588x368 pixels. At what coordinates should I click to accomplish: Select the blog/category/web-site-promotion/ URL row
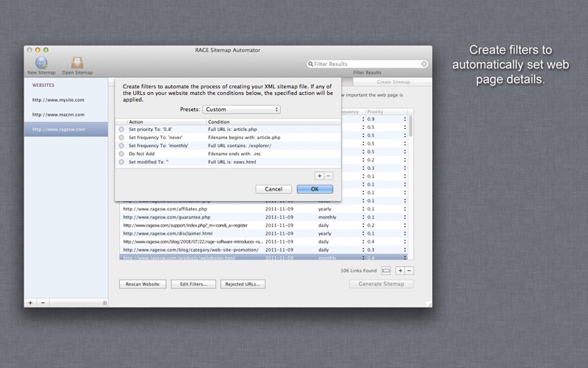(x=263, y=250)
